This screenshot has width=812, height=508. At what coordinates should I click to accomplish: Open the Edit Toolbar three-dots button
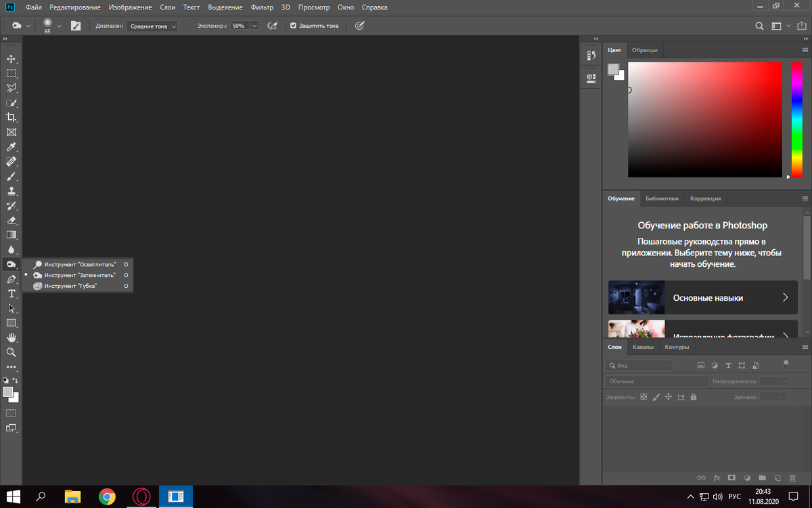[x=11, y=367]
